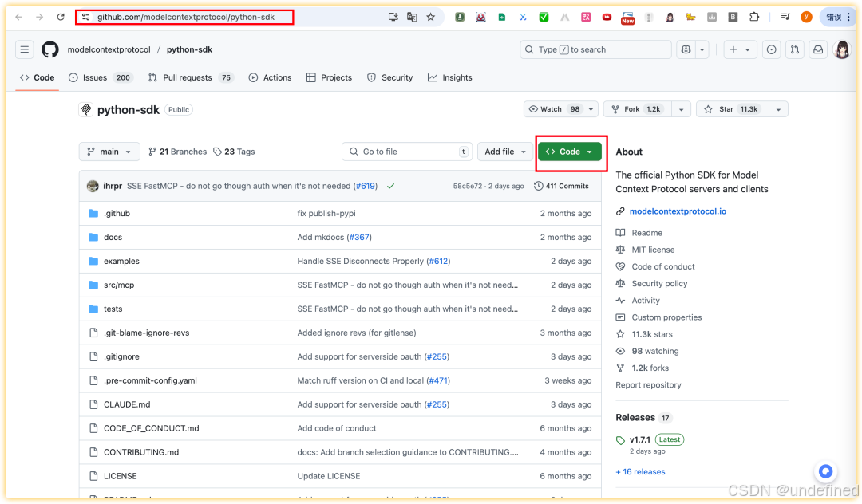The width and height of the screenshot is (862, 504).
Task: Click the blue floating chat icon
Action: click(826, 471)
